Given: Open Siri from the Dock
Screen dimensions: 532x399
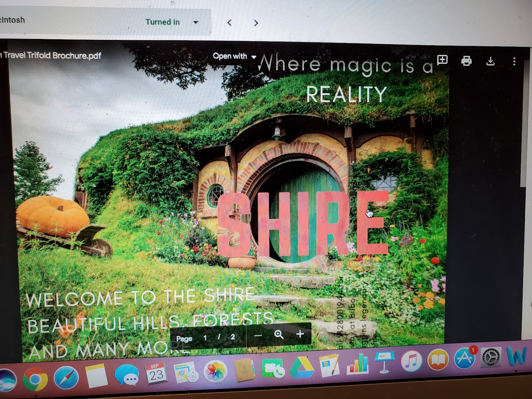Looking at the screenshot, I should pyautogui.click(x=6, y=380).
